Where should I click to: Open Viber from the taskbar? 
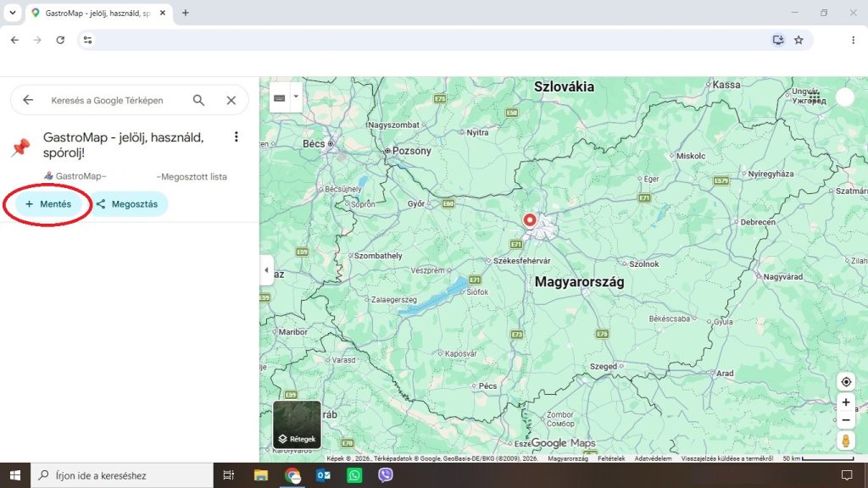click(386, 475)
